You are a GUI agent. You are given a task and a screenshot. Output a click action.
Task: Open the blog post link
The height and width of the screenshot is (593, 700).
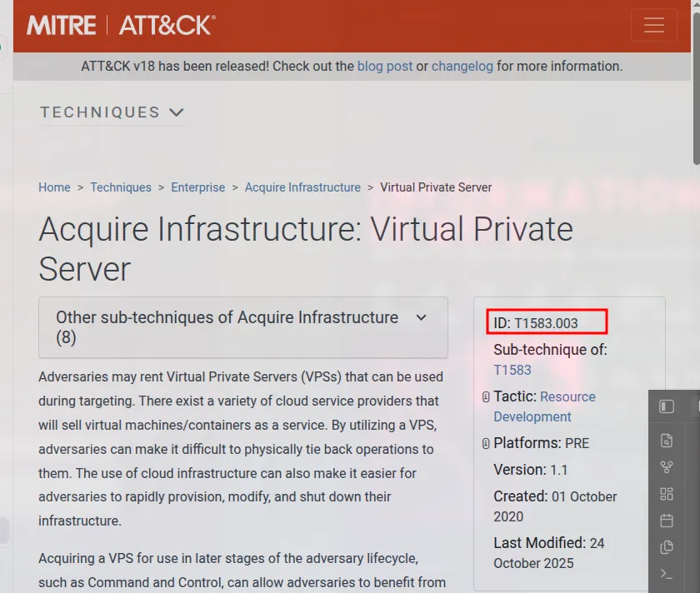385,66
